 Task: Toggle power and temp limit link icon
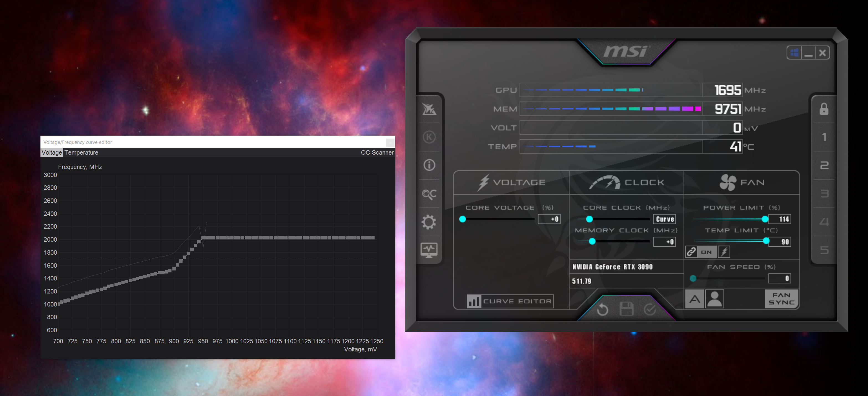pos(691,252)
